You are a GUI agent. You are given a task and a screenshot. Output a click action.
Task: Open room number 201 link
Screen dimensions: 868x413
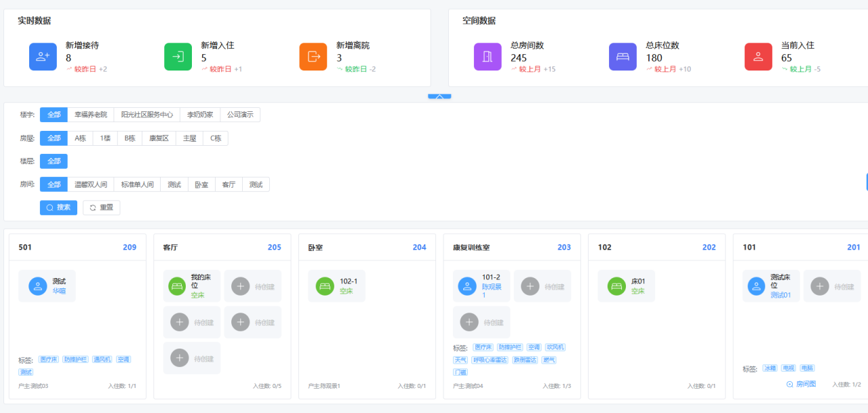pos(854,248)
